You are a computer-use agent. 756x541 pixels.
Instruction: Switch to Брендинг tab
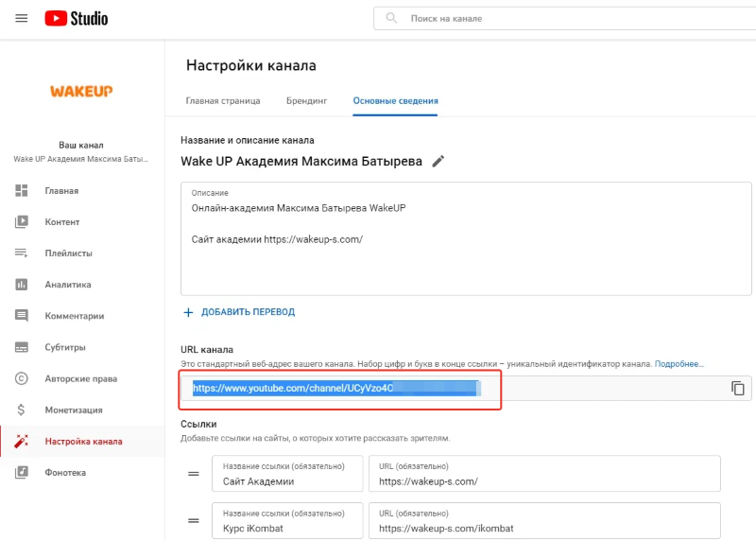[x=306, y=101]
